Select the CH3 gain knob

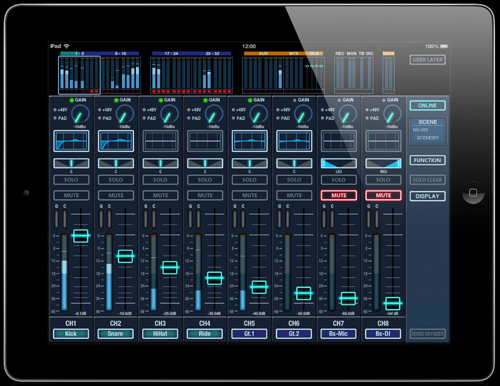169,114
